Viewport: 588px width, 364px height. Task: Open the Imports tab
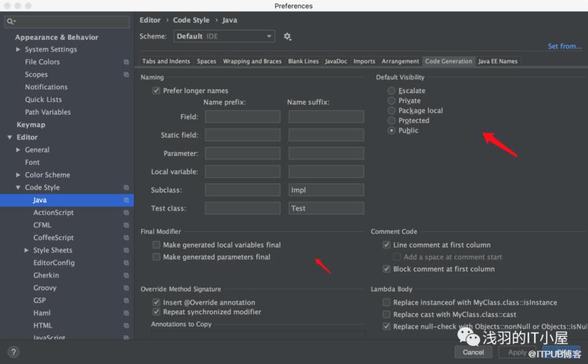tap(364, 61)
